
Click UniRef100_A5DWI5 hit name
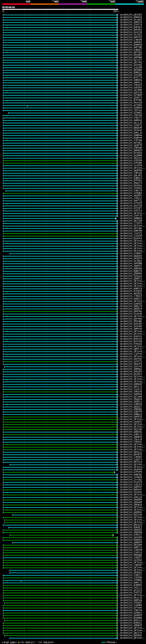(131, 626)
